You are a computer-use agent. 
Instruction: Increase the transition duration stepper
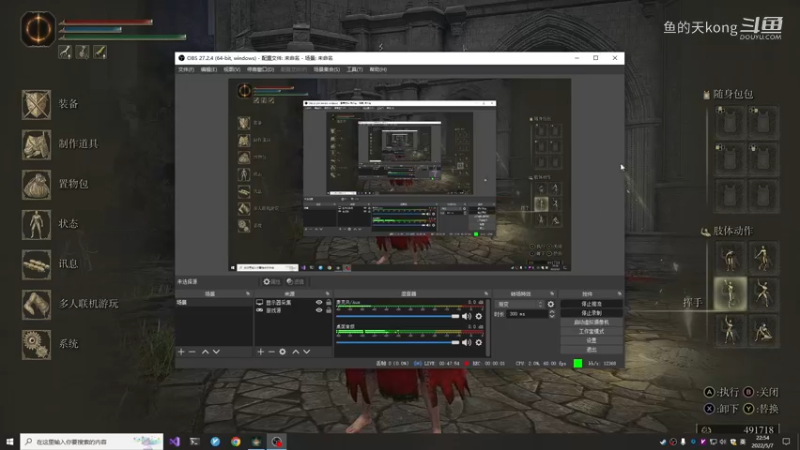(x=552, y=312)
